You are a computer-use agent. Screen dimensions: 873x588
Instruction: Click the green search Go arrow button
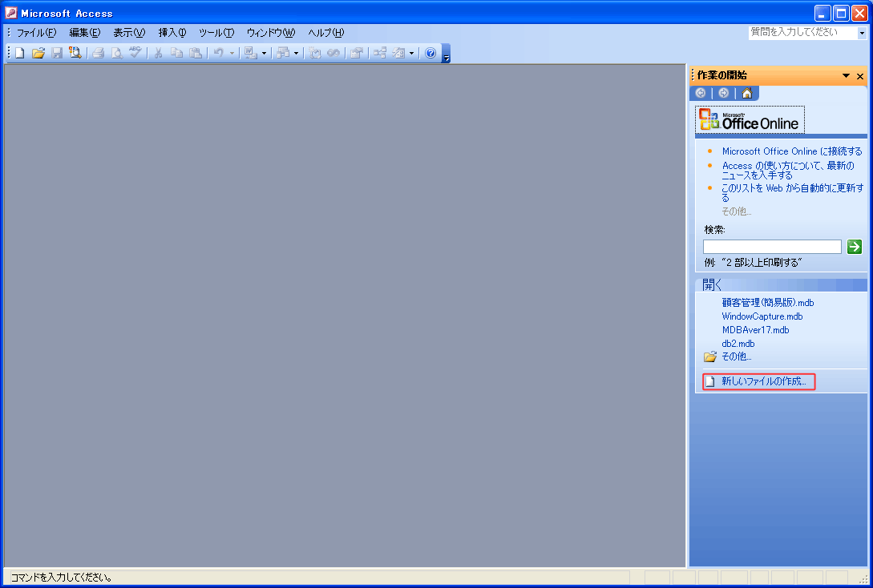(x=854, y=247)
